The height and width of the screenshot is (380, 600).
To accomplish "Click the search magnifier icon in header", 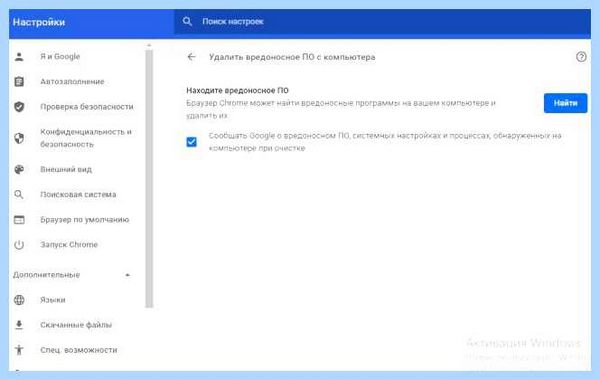I will click(x=187, y=21).
